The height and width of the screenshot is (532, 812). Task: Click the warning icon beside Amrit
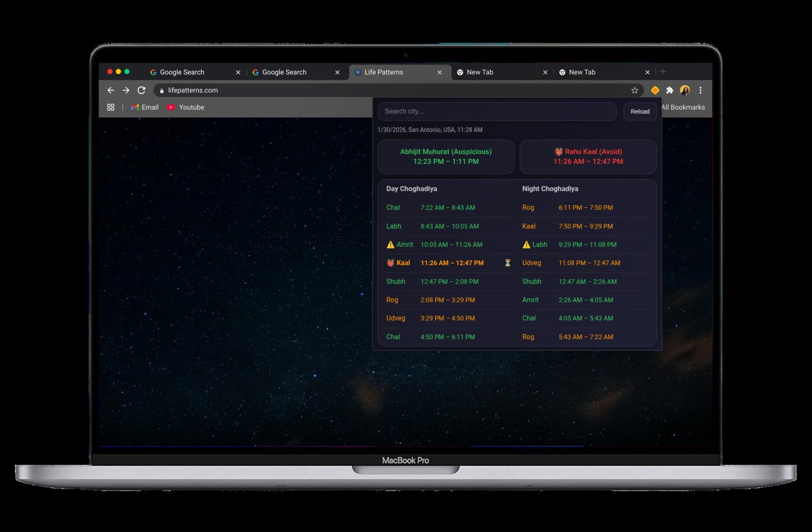tap(391, 244)
